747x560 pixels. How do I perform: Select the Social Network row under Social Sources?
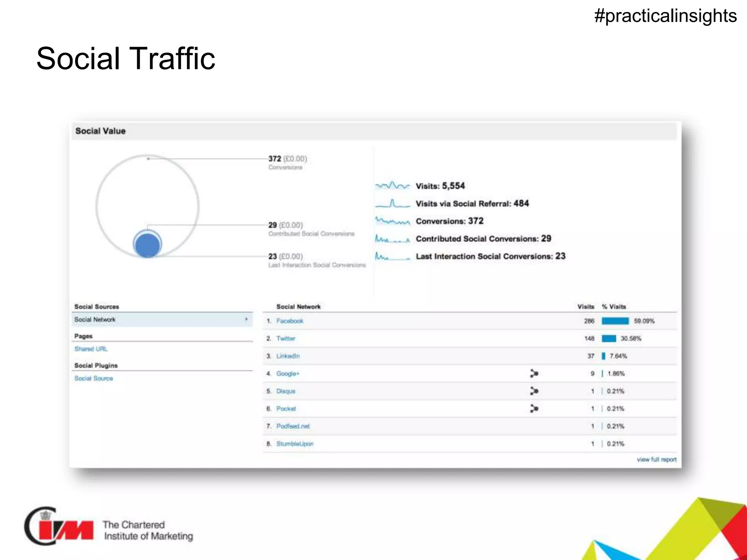(162, 319)
